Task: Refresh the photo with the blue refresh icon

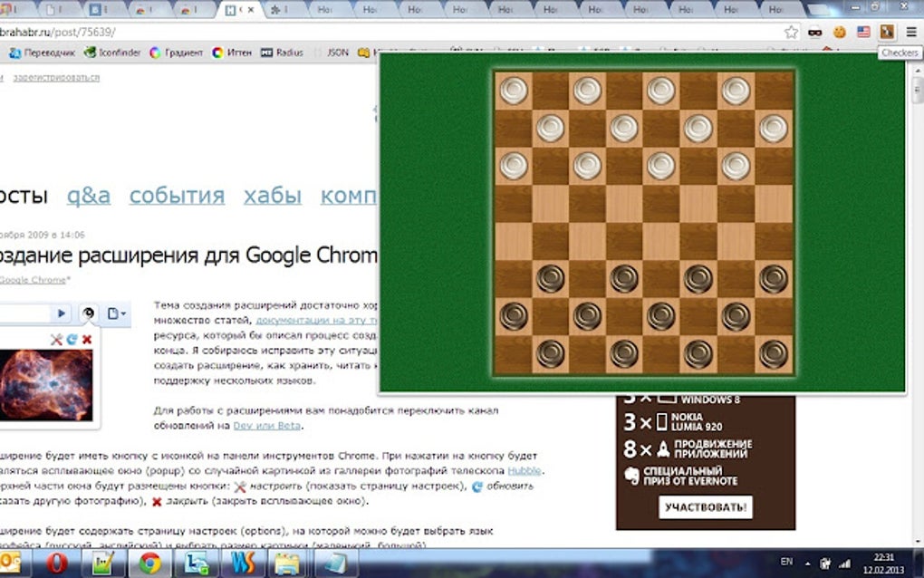Action: click(x=72, y=339)
